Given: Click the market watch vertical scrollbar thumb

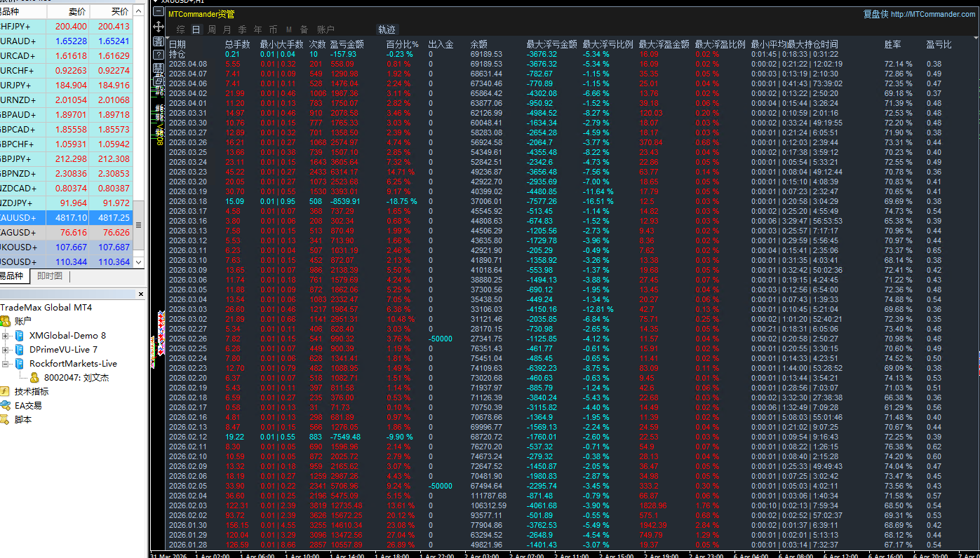Looking at the screenshot, I should click(138, 226).
